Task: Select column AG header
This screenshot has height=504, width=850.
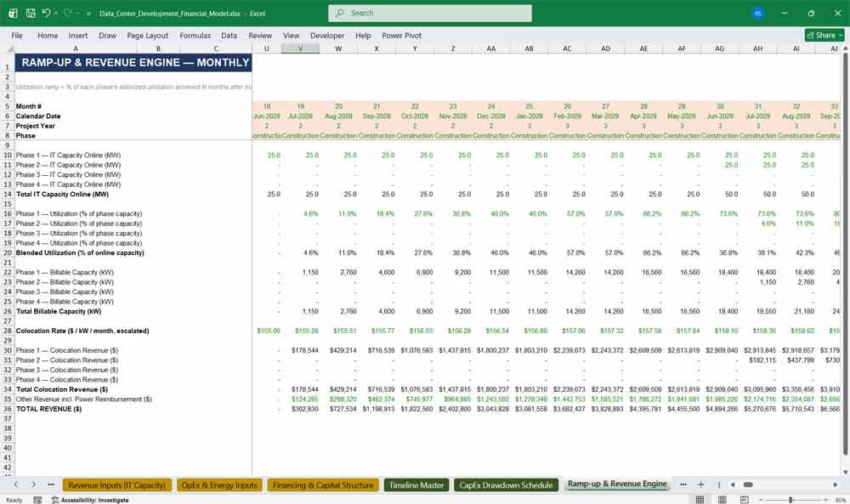Action: 719,48
